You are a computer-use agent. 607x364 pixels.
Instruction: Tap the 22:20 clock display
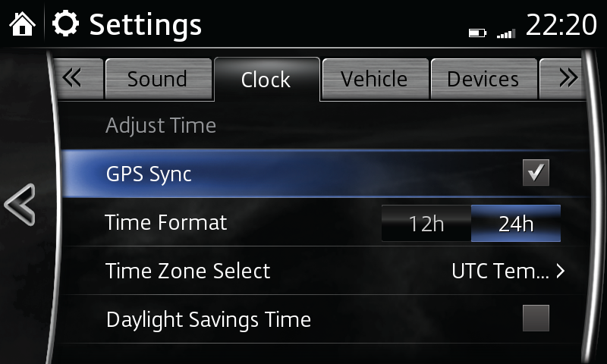(561, 25)
